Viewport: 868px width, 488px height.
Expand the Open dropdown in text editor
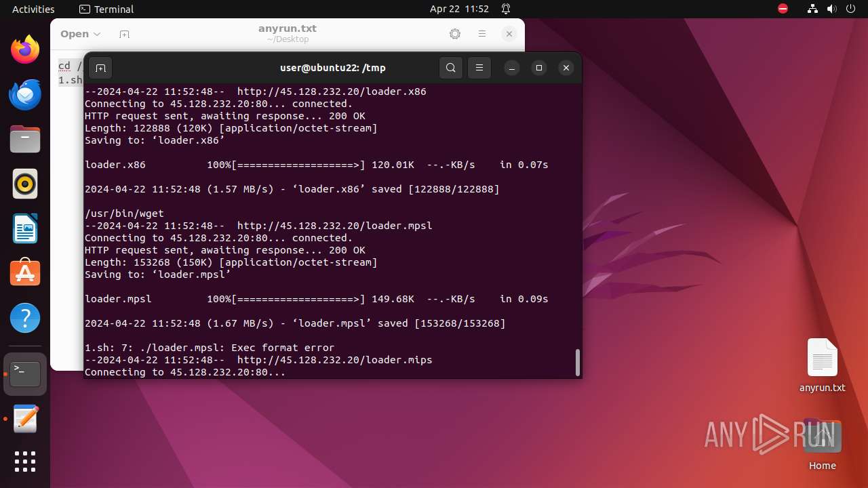(x=80, y=34)
